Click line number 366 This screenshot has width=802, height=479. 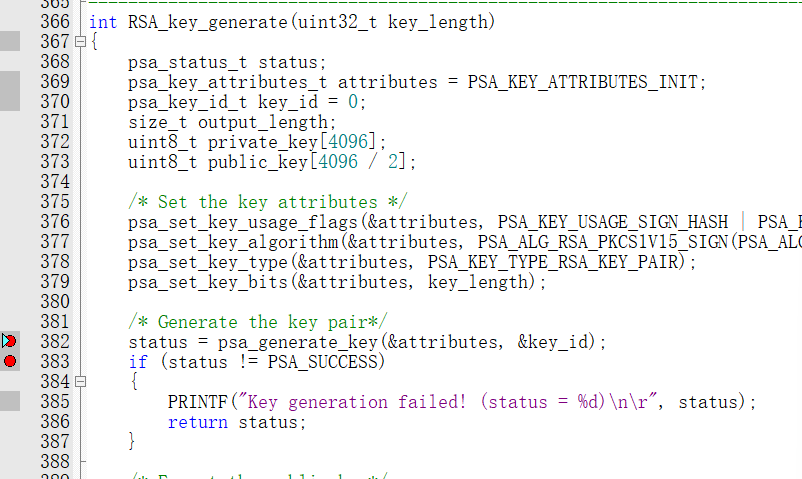coord(55,21)
